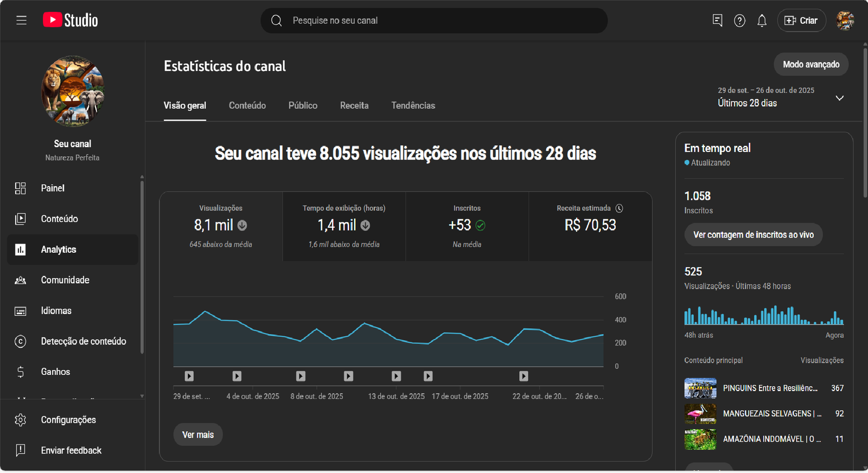Image resolution: width=868 pixels, height=473 pixels.
Task: Open Conteúdo in the left sidebar
Action: [73, 219]
